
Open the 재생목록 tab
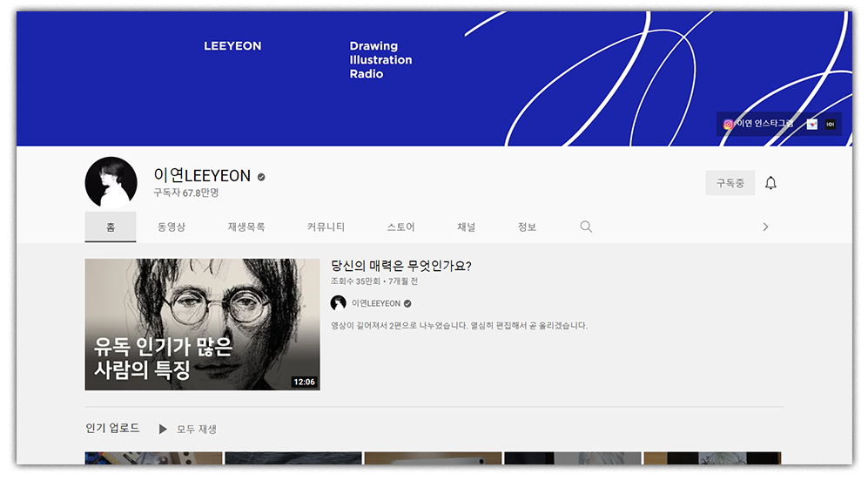coord(246,227)
